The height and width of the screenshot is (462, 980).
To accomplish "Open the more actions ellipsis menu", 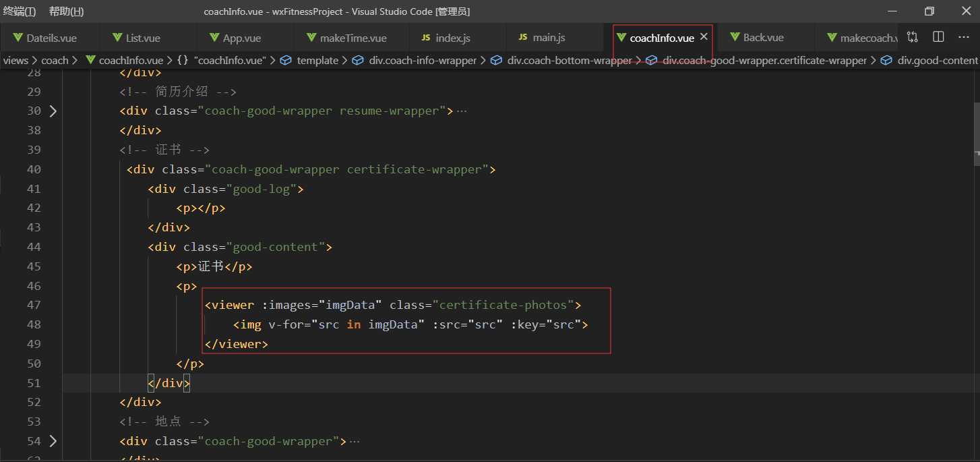I will (x=964, y=37).
